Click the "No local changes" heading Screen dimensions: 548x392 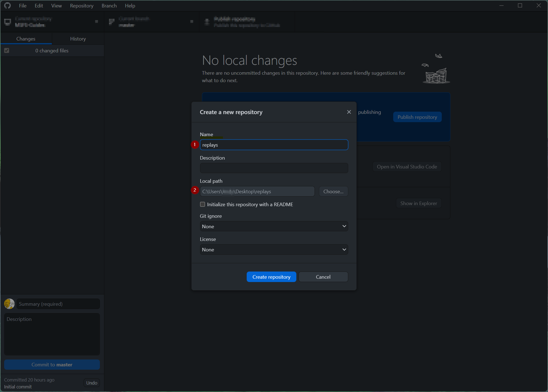(x=249, y=60)
